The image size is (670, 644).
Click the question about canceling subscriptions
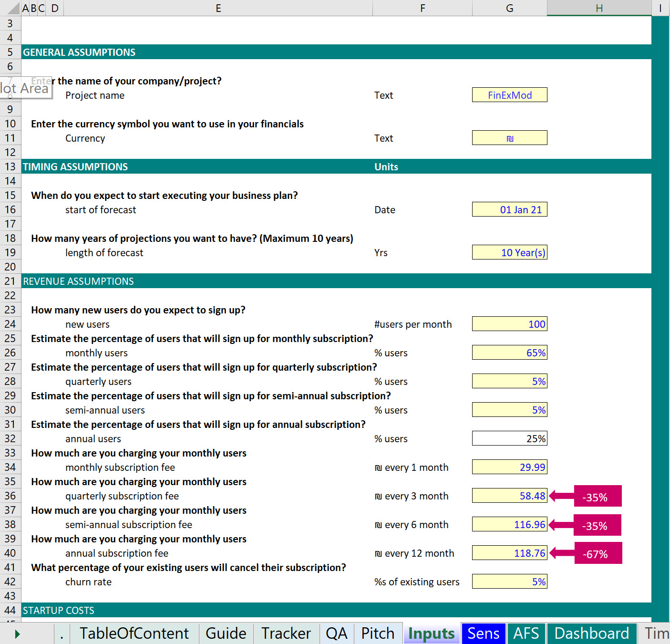(188, 568)
